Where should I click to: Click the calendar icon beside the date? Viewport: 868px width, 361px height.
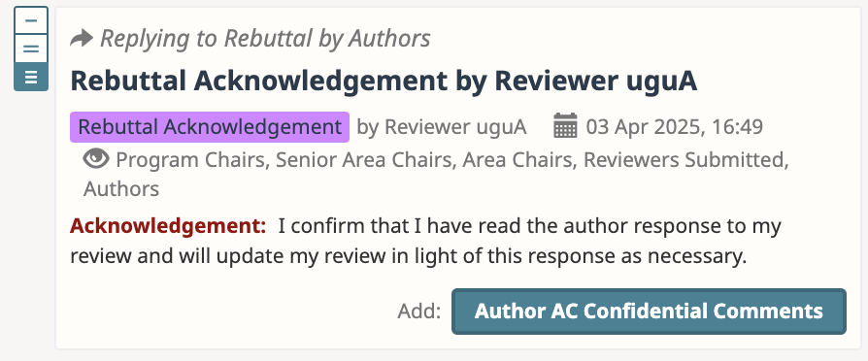pos(565,127)
